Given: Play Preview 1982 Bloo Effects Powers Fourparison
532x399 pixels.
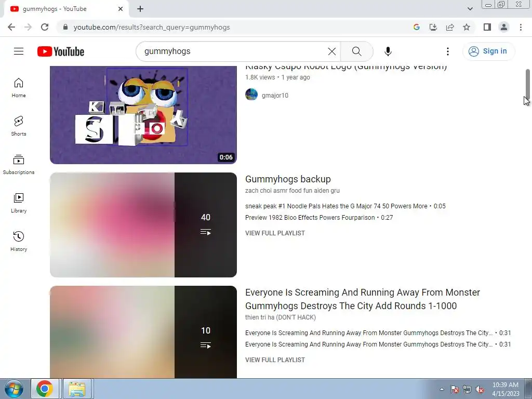Looking at the screenshot, I should pos(319,218).
